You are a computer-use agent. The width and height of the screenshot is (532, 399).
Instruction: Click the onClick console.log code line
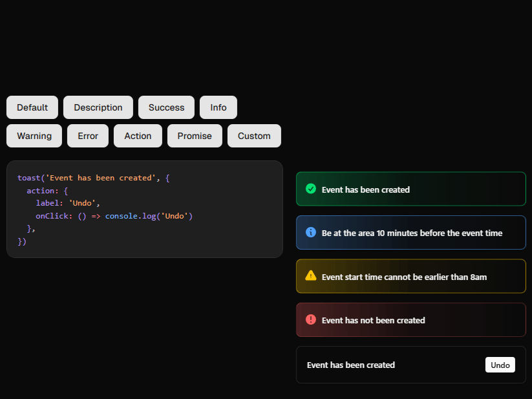[x=114, y=216]
